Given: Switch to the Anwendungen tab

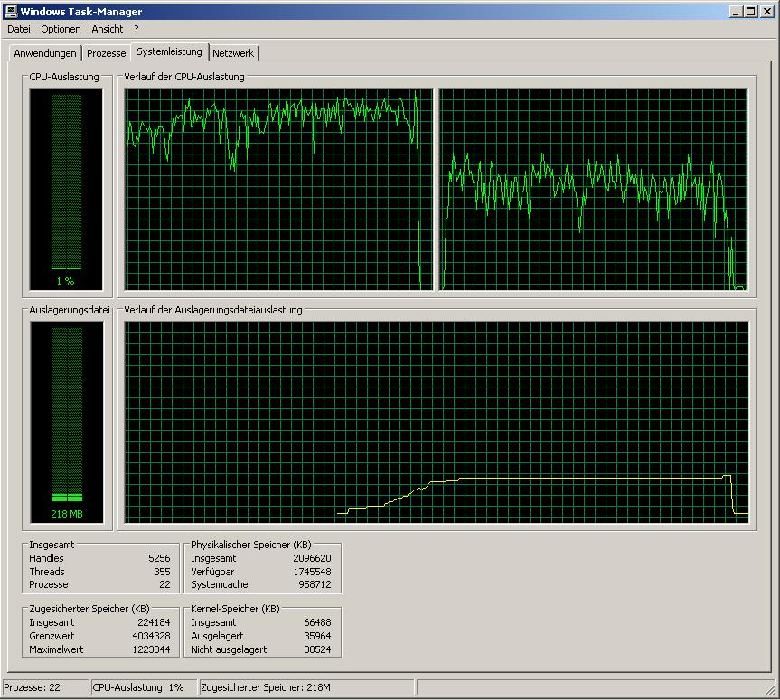Looking at the screenshot, I should pos(45,53).
